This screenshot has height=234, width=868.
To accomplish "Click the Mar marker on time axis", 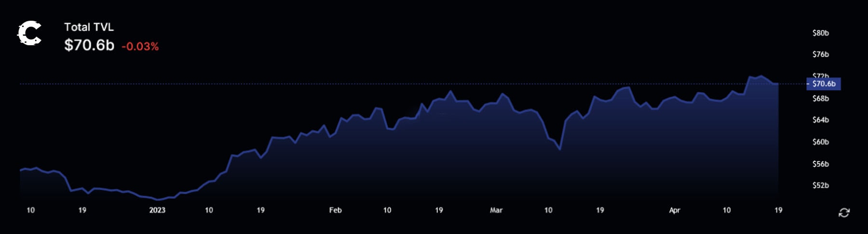I will 496,210.
